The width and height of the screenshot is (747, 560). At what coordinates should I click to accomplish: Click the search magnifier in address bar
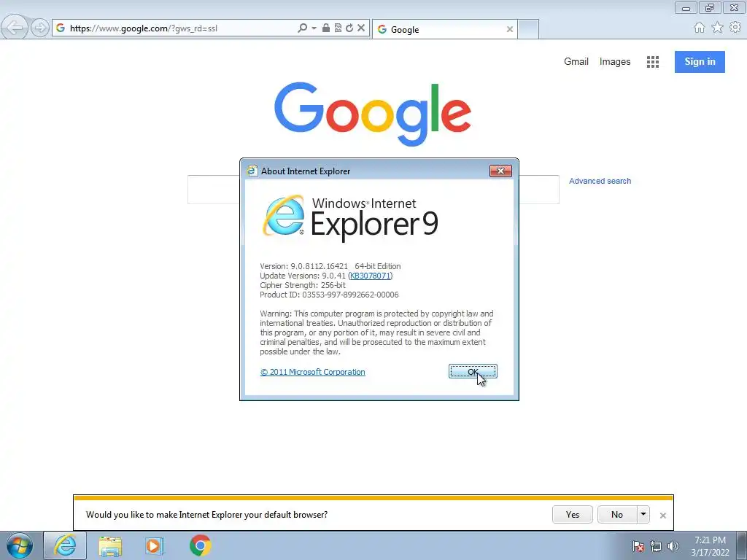pos(302,28)
